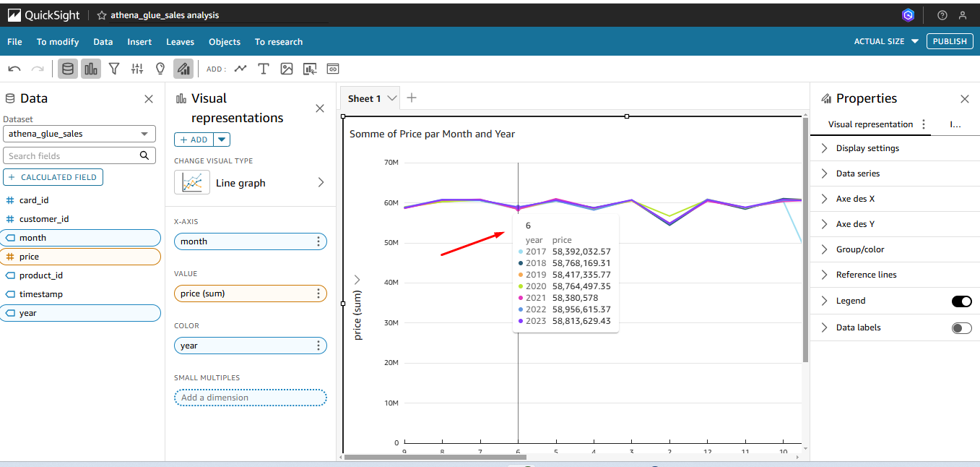Click the Undo arrow in the toolbar
The image size is (980, 467).
point(14,69)
